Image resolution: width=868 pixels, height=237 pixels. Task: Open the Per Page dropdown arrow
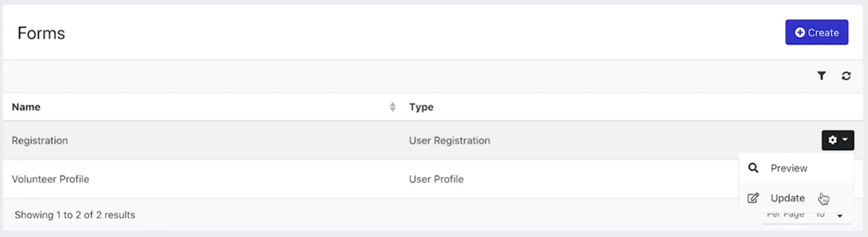pos(840,216)
